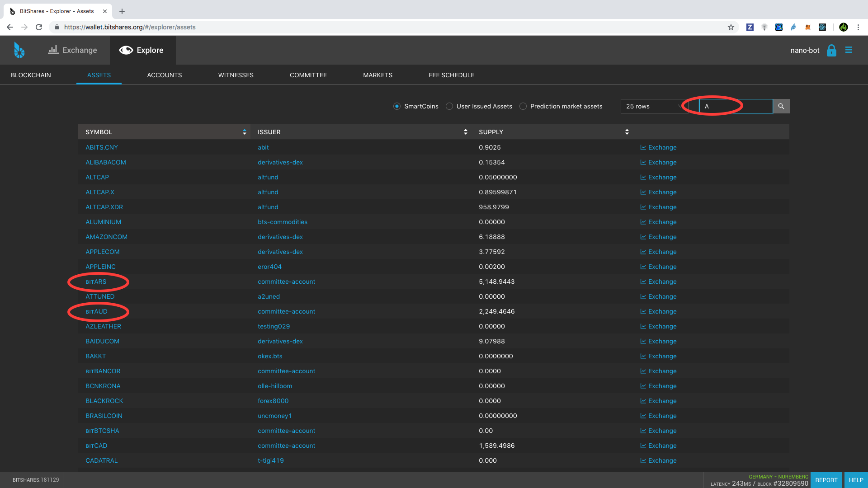This screenshot has width=868, height=488.
Task: Open the Witnesses tab
Action: pyautogui.click(x=236, y=75)
